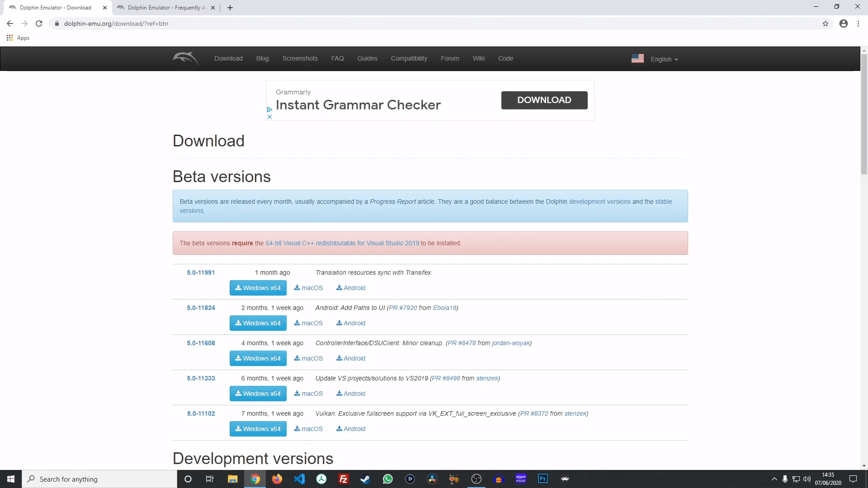This screenshot has height=488, width=868.
Task: Click the Firefox taskbar icon
Action: coord(277,479)
